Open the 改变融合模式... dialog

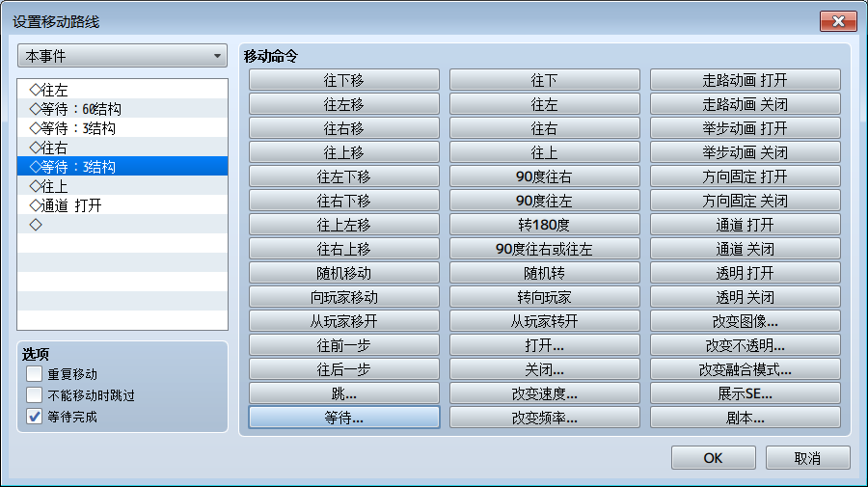(746, 369)
